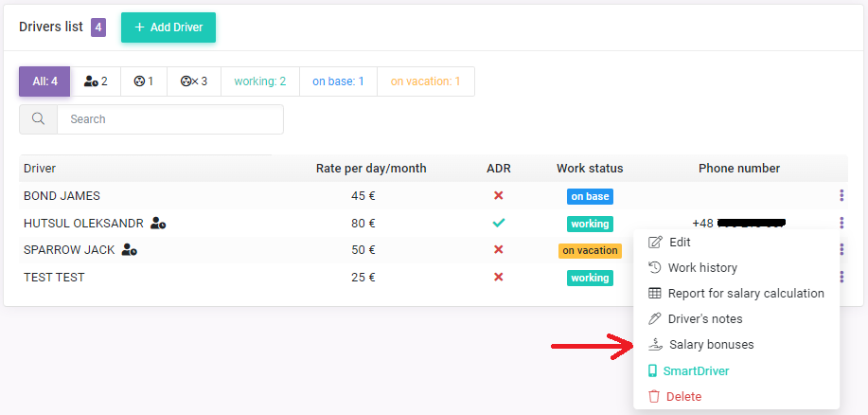Screen dimensions: 868x415
Task: Click red cross ADR for BOND JAMES
Action: [x=498, y=195]
